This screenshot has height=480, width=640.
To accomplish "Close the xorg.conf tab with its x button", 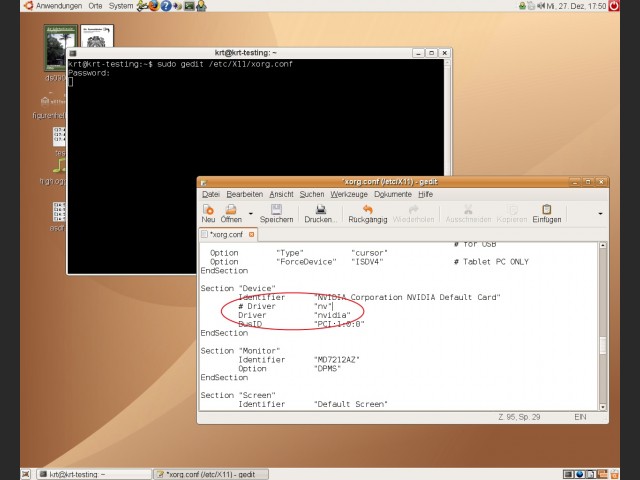I will coord(252,235).
